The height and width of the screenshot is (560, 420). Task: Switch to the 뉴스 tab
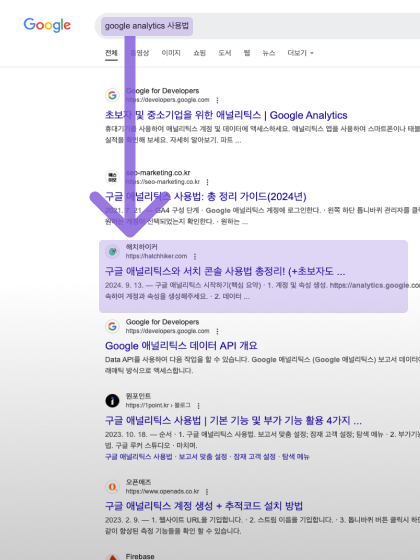tap(269, 53)
